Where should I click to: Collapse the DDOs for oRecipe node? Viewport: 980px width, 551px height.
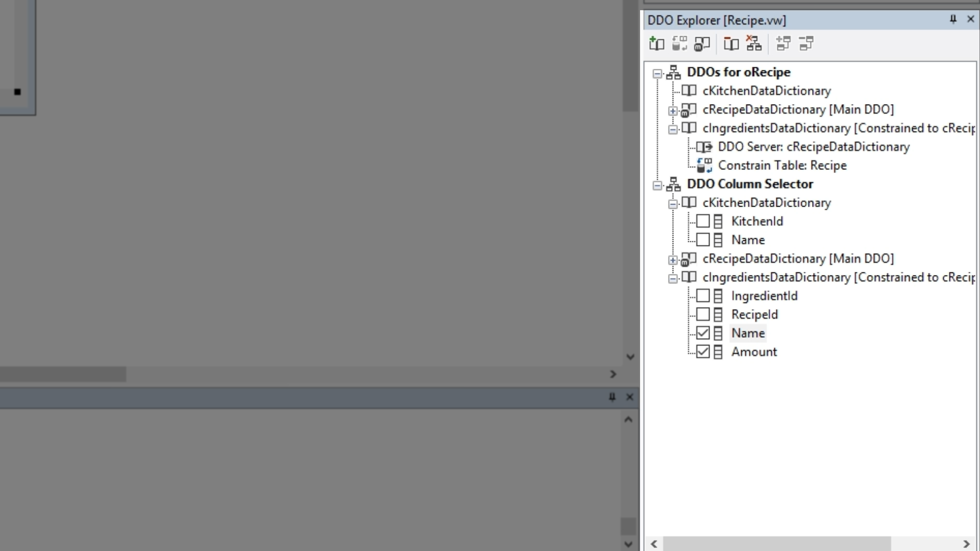(x=657, y=73)
